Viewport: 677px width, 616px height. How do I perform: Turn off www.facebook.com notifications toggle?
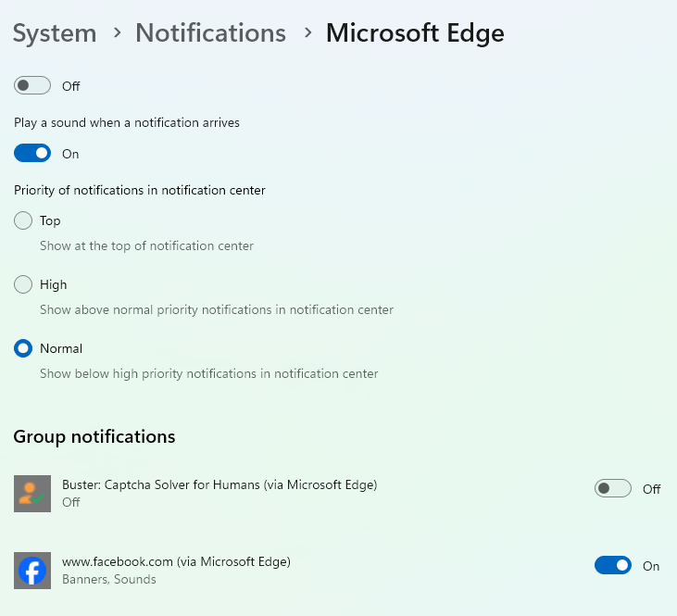612,565
